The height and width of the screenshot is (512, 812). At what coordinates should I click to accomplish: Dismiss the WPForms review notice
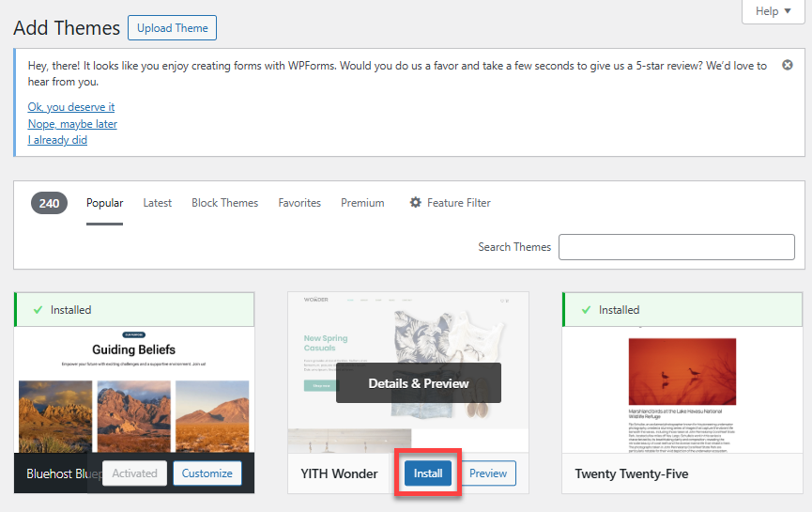(788, 65)
